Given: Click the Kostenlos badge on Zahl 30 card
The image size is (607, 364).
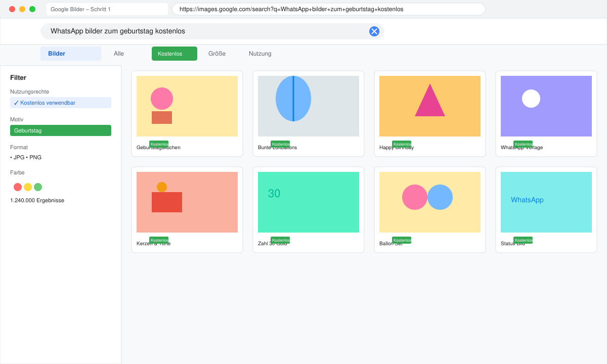Looking at the screenshot, I should click(x=280, y=240).
